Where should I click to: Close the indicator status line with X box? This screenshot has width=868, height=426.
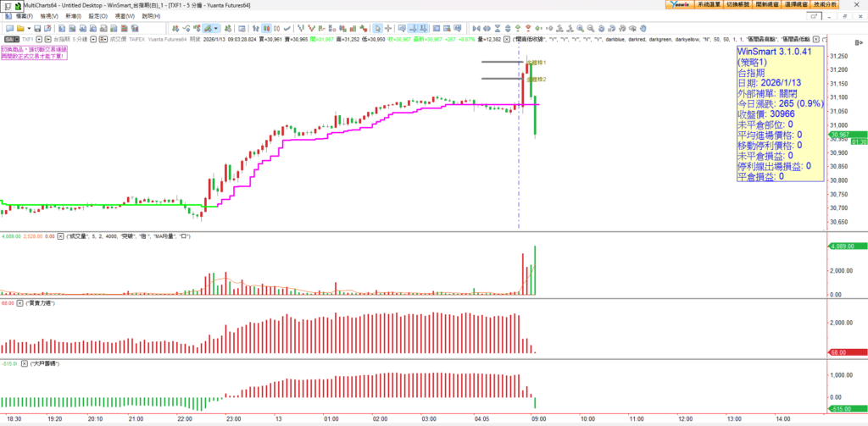[x=507, y=39]
